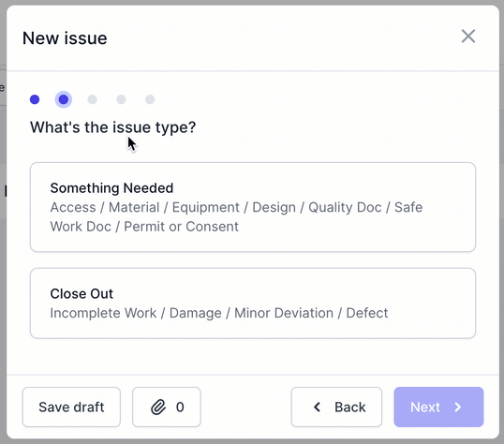The image size is (504, 444).
Task: Jump to the fifth step dot
Action: point(150,99)
